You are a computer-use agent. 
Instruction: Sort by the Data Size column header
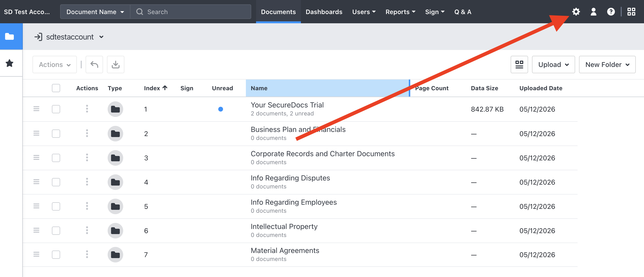[x=484, y=88]
